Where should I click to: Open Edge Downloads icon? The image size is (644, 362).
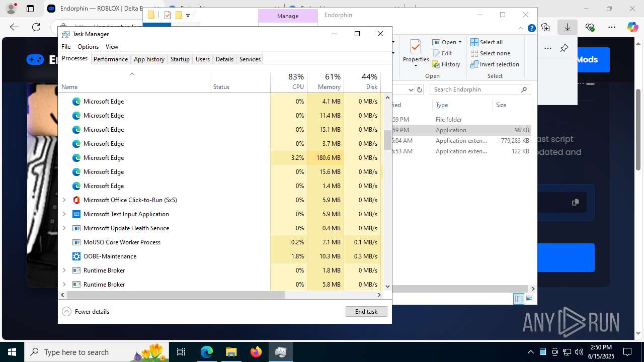point(568,27)
